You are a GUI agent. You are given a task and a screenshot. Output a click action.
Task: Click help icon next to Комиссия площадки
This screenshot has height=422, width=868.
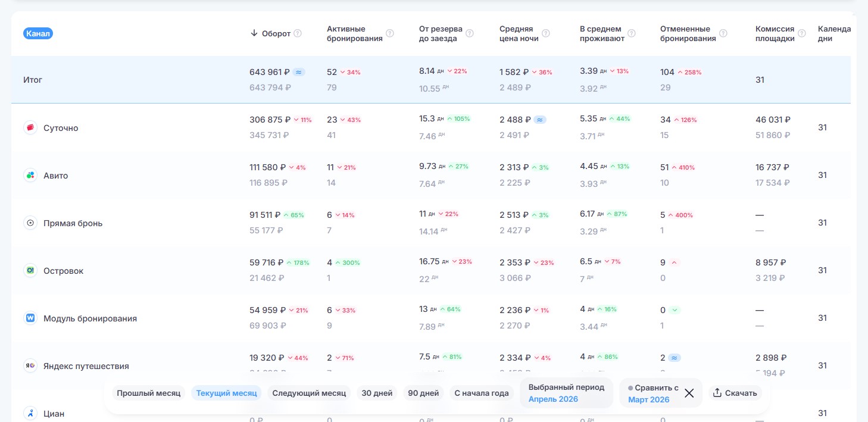coord(802,33)
